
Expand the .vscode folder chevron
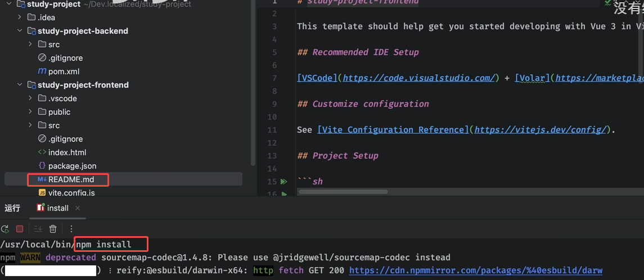[30, 98]
